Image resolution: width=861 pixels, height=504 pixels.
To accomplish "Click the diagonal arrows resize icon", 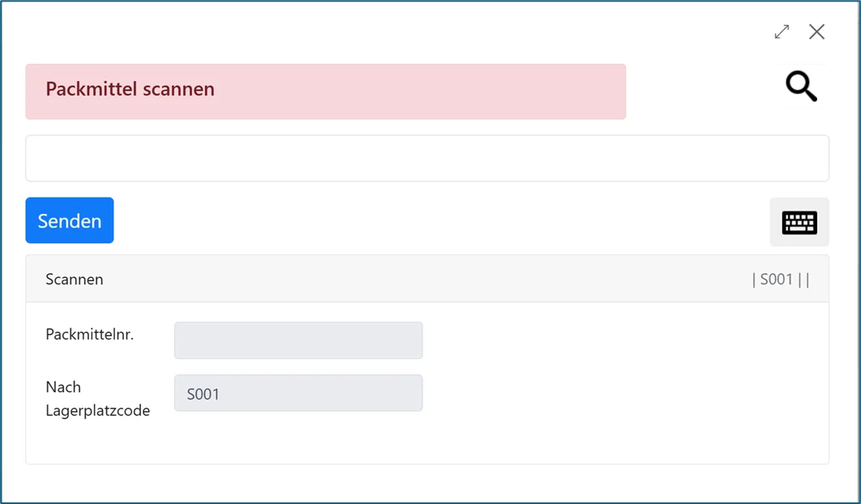I will coord(782,32).
